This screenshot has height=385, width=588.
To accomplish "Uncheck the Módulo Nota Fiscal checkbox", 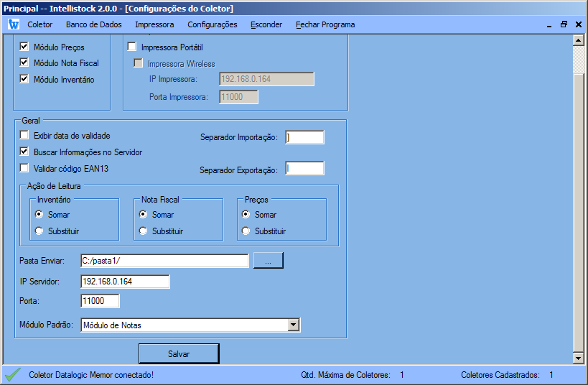I will click(x=24, y=62).
